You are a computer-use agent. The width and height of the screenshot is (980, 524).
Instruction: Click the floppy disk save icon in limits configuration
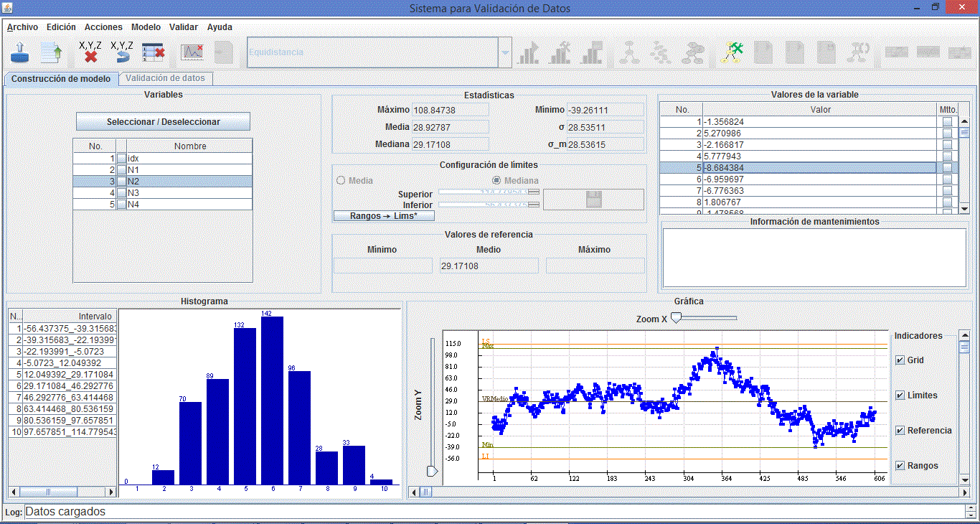593,200
